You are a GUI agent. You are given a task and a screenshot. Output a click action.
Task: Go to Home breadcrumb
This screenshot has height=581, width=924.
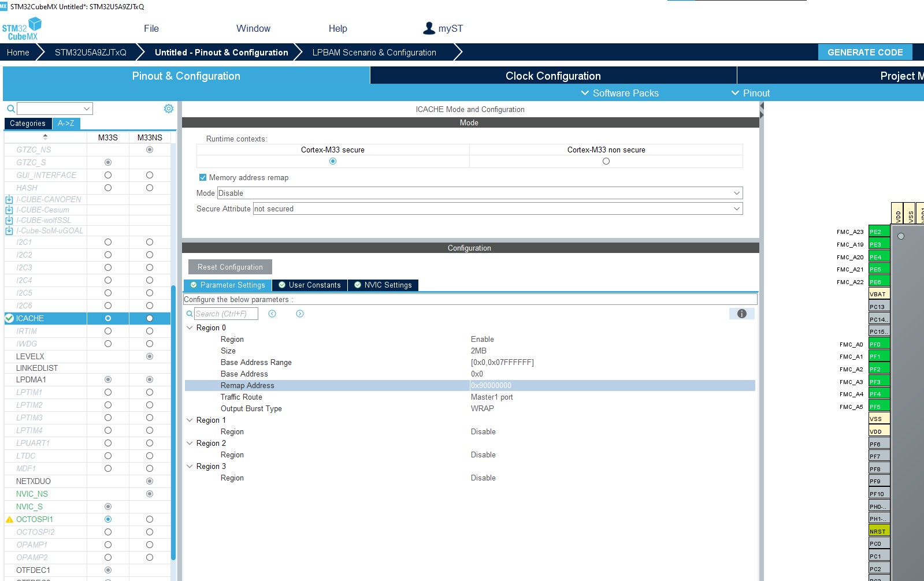click(18, 52)
